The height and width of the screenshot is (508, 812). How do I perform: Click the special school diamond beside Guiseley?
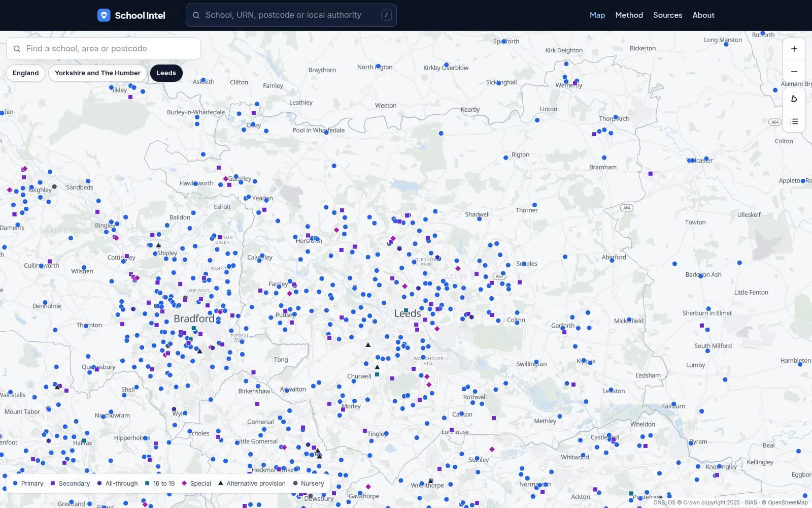pos(226,179)
